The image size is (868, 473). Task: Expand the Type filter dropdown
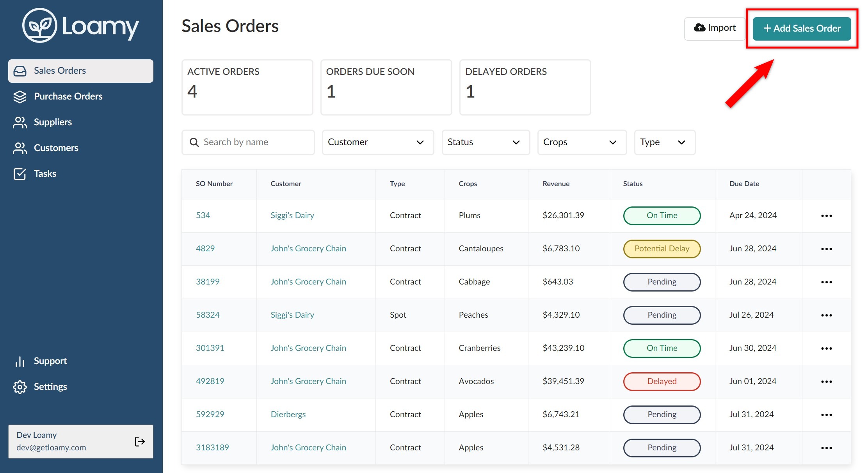pos(665,142)
